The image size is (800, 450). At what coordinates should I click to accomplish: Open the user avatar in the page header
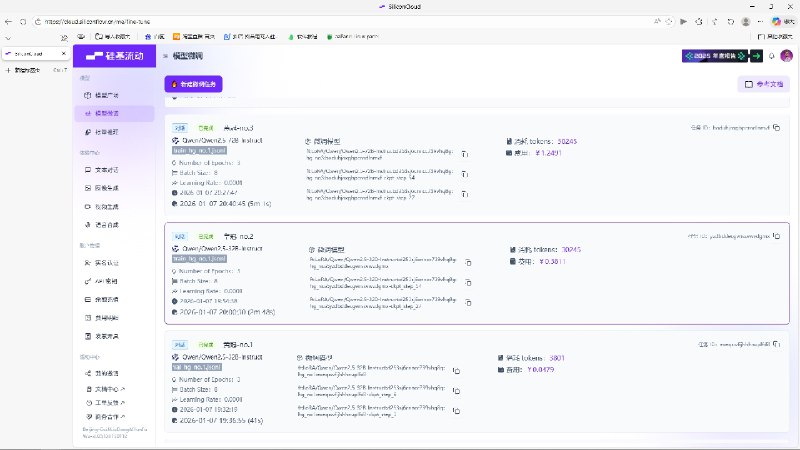tap(786, 56)
